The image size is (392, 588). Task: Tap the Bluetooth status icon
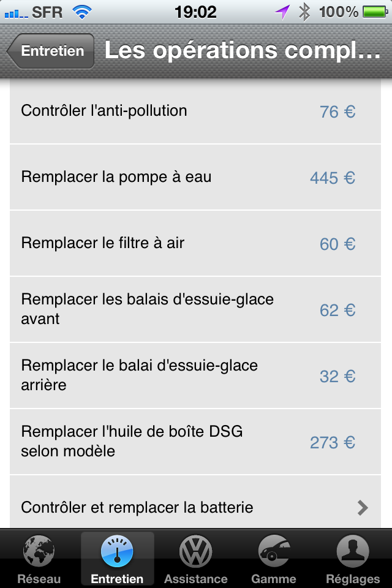point(304,12)
